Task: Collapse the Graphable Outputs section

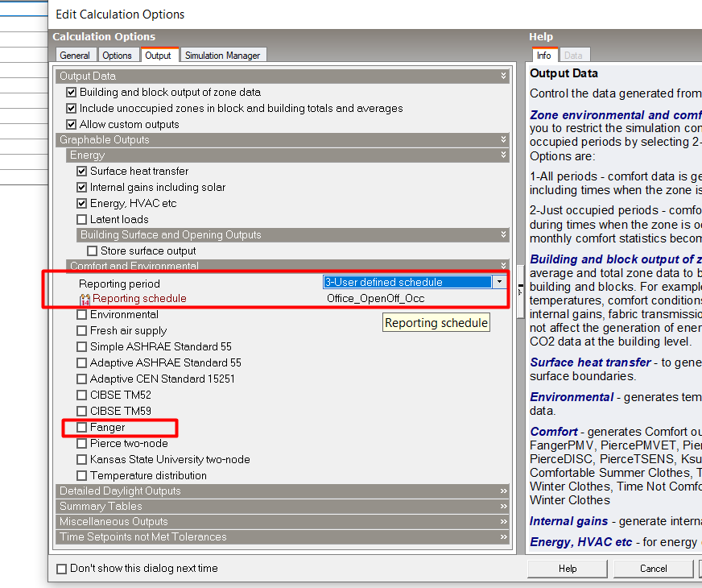Action: pos(504,139)
